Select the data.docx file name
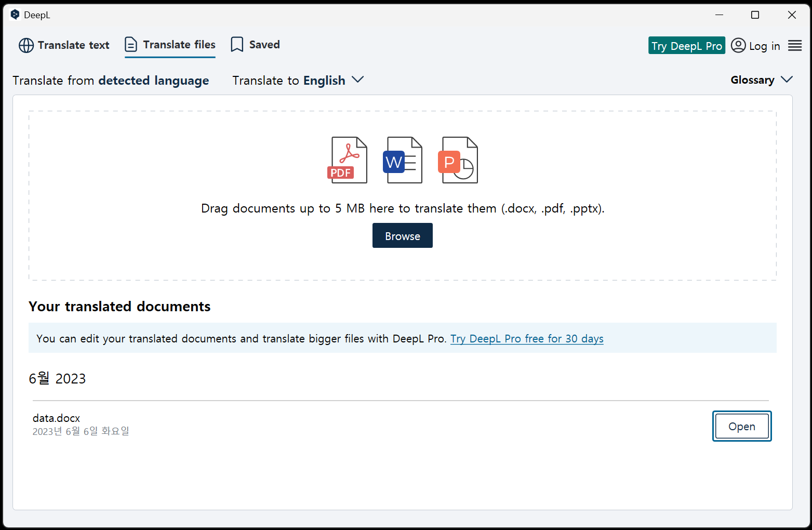The height and width of the screenshot is (530, 812). coord(56,418)
